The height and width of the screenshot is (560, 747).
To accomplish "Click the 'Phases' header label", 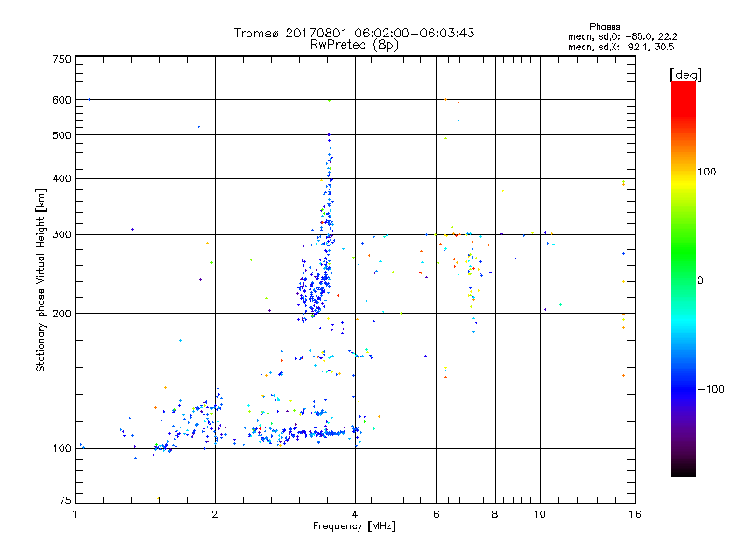I will (x=604, y=27).
